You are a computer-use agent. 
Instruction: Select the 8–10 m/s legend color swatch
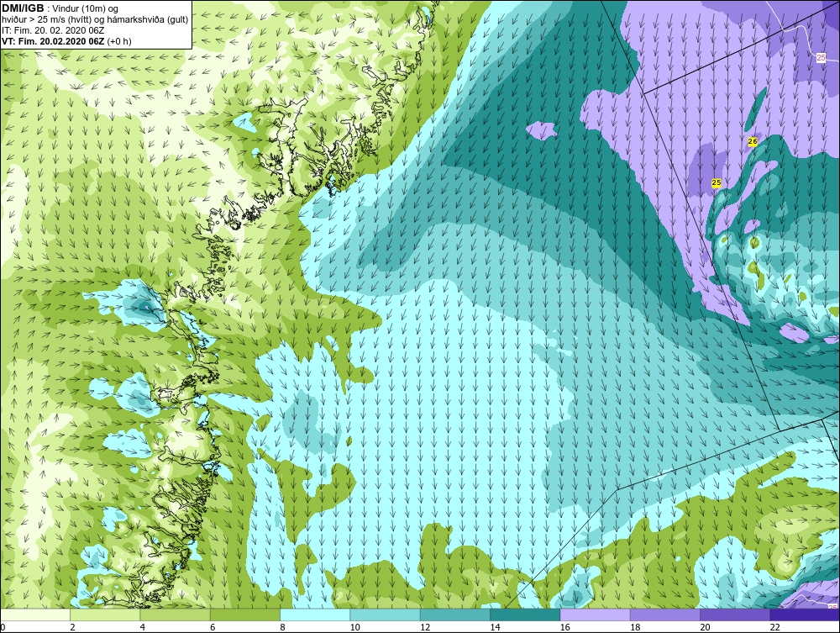click(315, 615)
